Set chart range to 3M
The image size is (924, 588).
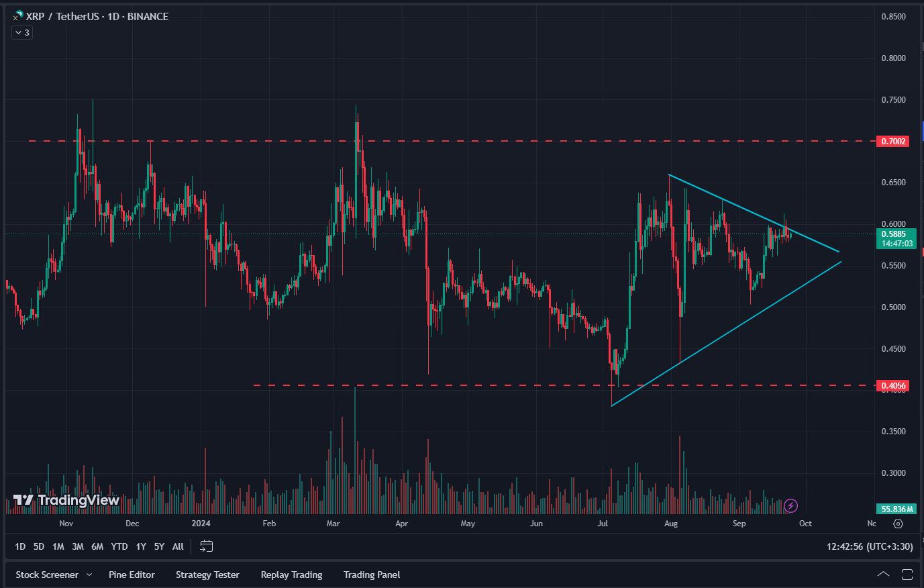[78, 546]
